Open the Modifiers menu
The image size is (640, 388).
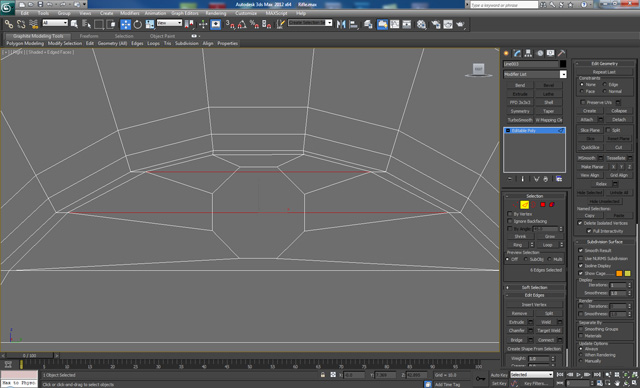tap(129, 13)
